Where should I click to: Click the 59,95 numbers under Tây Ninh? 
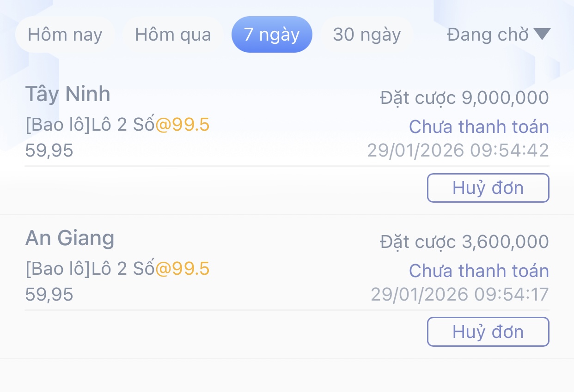(x=49, y=151)
